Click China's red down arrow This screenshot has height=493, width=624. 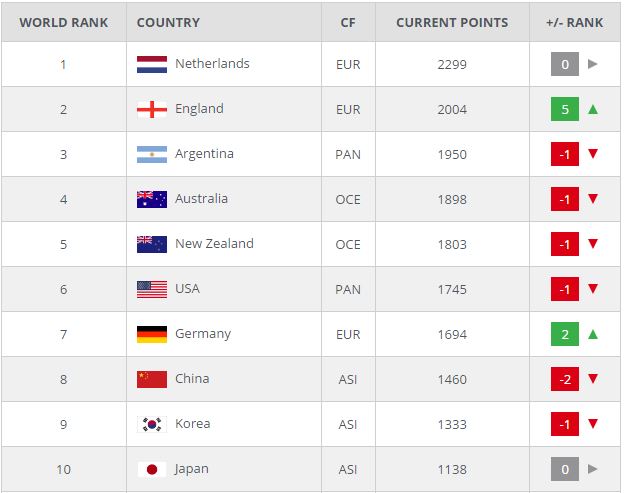[x=593, y=379]
